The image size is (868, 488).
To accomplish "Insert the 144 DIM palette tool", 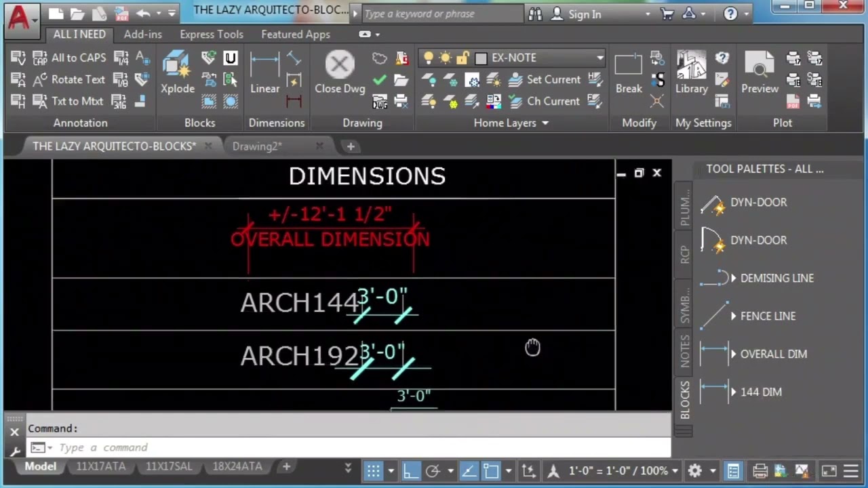I will 741,392.
